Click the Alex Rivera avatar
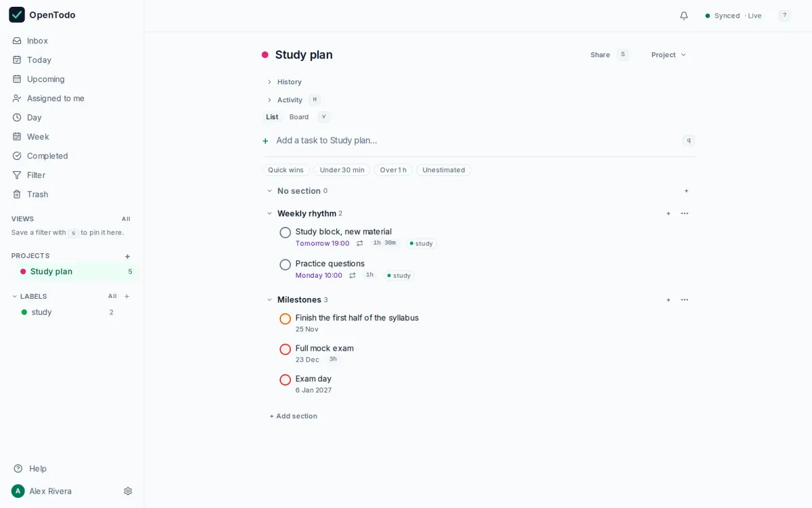 tap(18, 491)
